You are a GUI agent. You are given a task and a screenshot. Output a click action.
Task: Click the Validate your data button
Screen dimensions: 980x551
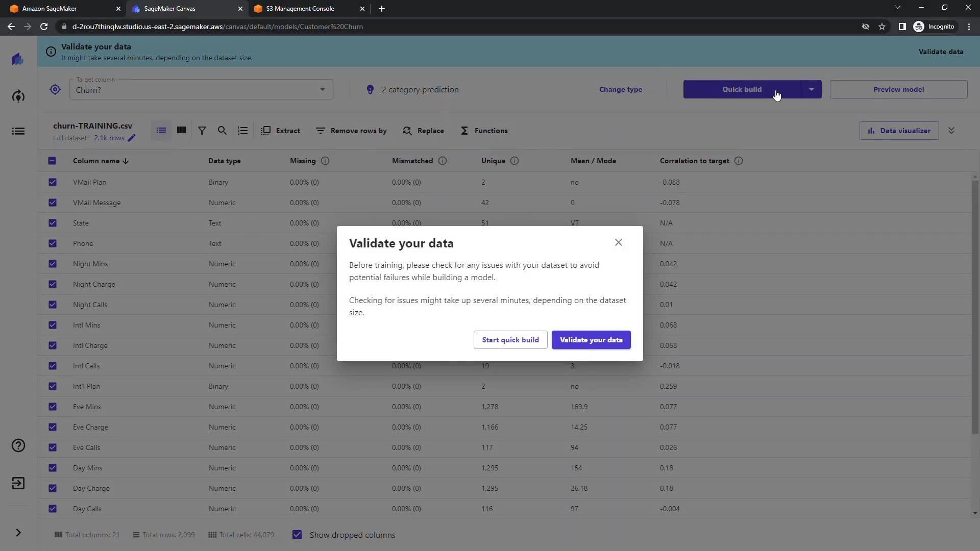click(591, 340)
